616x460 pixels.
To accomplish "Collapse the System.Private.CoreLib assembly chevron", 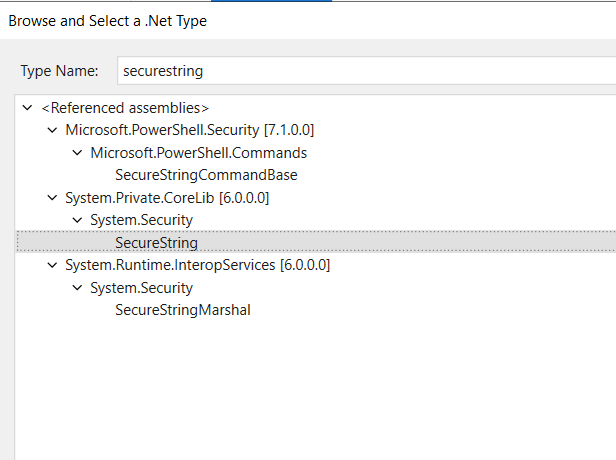I will [52, 198].
